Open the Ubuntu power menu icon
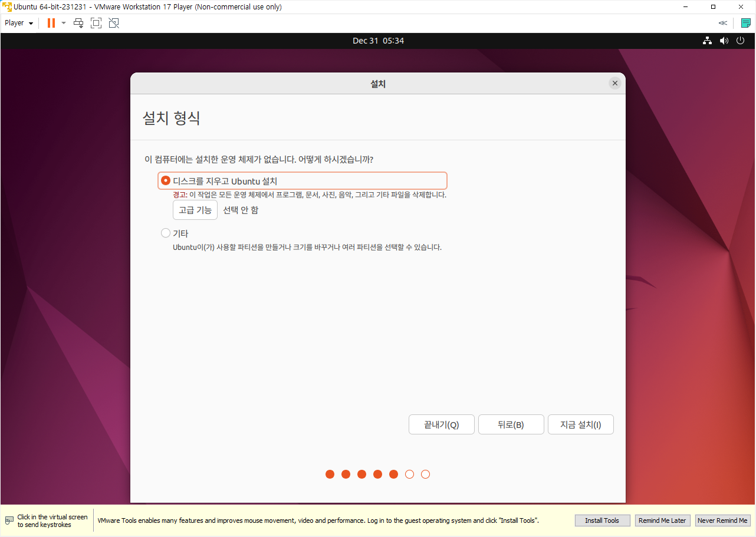Viewport: 756px width, 537px height. (741, 41)
